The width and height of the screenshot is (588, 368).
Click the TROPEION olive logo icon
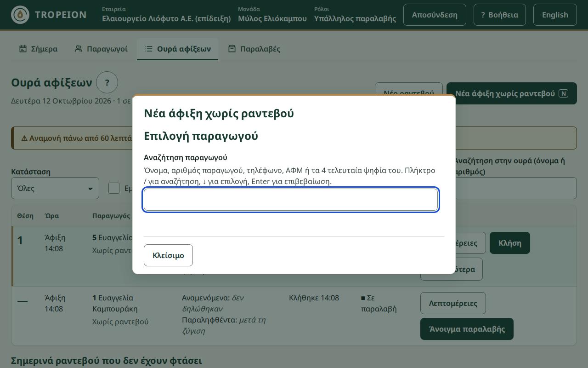coord(20,15)
